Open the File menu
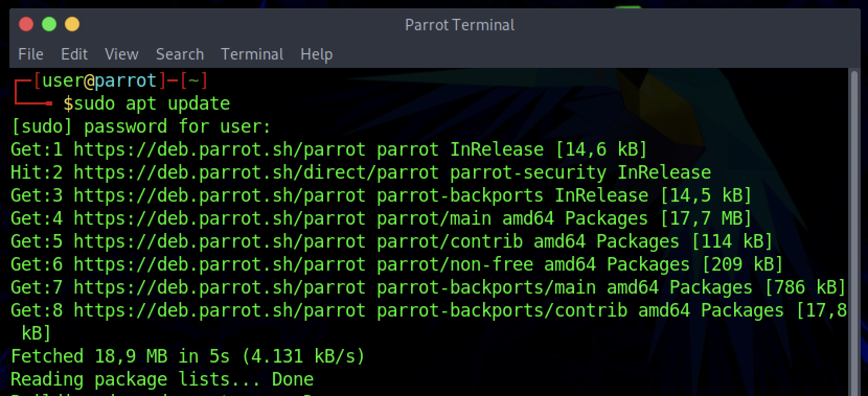This screenshot has height=396, width=868. click(x=30, y=54)
